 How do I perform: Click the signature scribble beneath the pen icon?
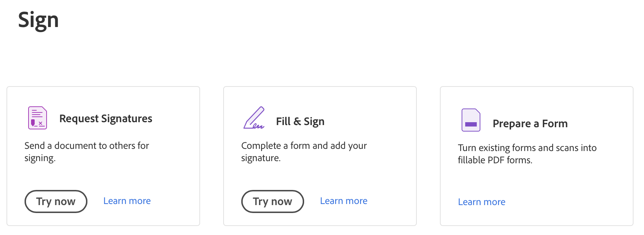pyautogui.click(x=258, y=126)
